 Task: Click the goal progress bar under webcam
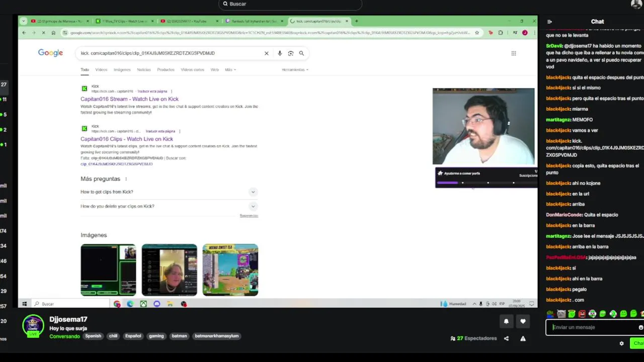[x=487, y=183]
